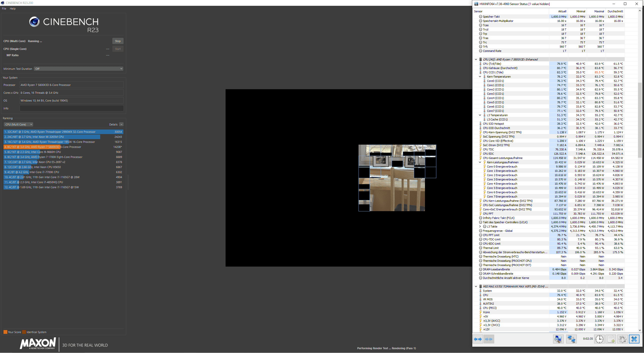
Task: Click chip icon of MSI MAG X570S header
Action: [x=481, y=286]
